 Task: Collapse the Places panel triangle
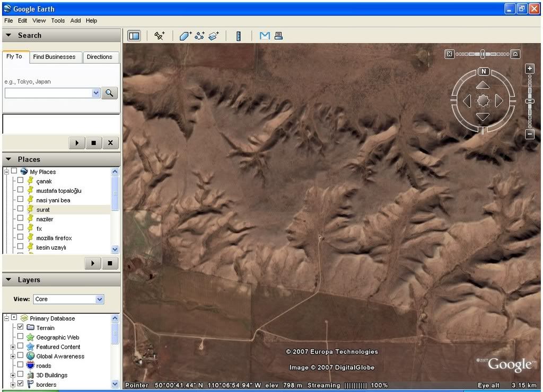pyautogui.click(x=8, y=159)
